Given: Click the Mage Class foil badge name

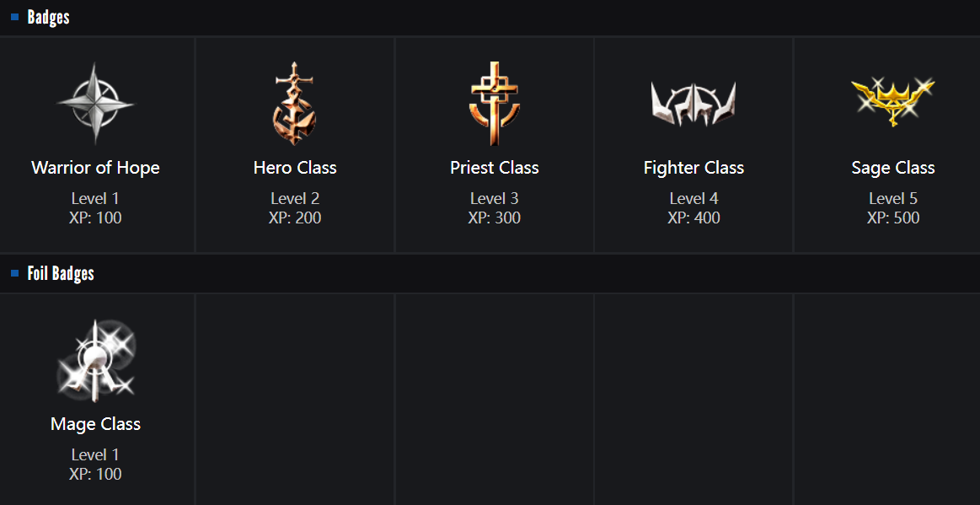Looking at the screenshot, I should click(95, 424).
